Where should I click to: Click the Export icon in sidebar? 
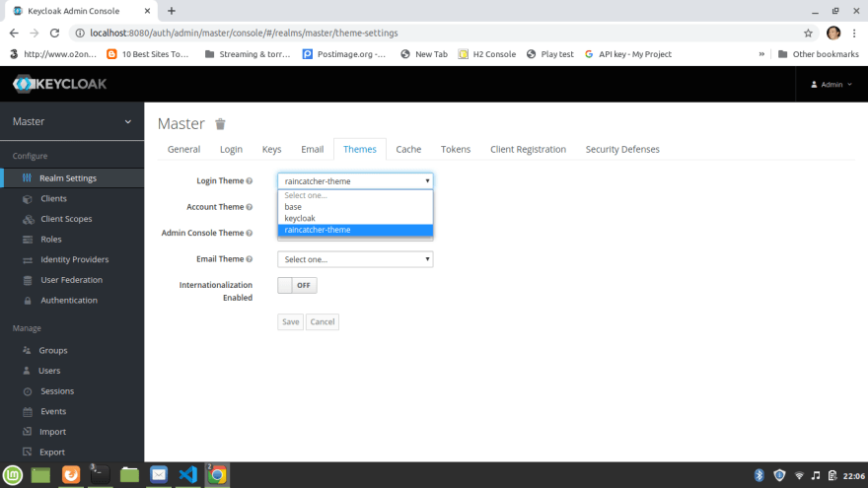click(x=27, y=453)
